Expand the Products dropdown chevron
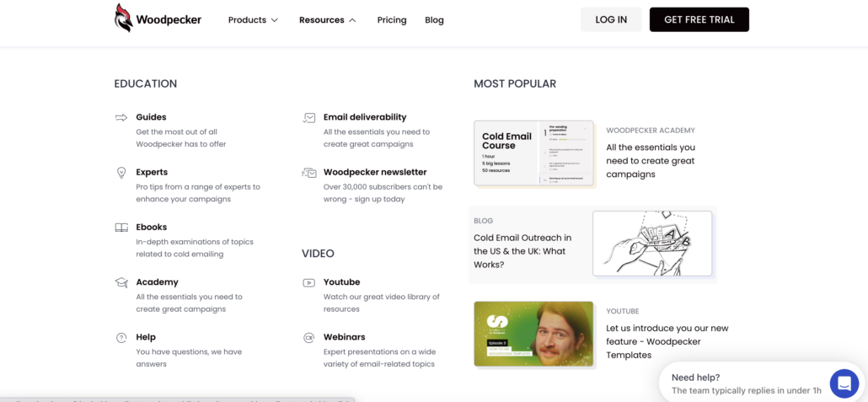This screenshot has width=868, height=402. 275,20
